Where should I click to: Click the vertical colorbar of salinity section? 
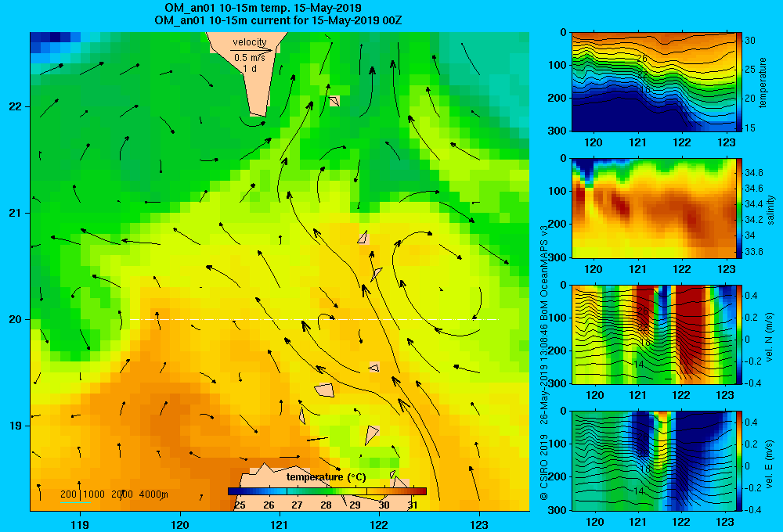[x=740, y=208]
